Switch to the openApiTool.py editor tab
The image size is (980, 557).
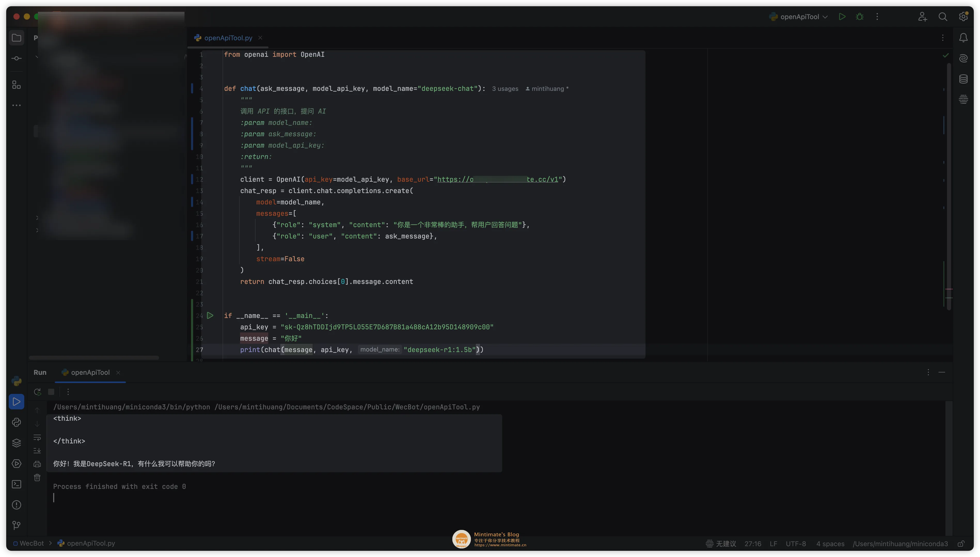tap(228, 38)
